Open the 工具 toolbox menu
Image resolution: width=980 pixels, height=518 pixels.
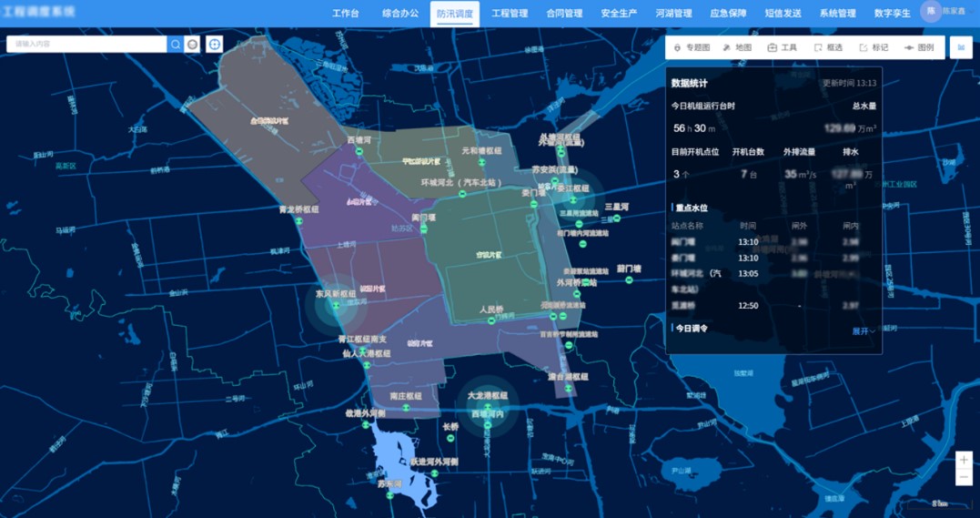pyautogui.click(x=782, y=47)
